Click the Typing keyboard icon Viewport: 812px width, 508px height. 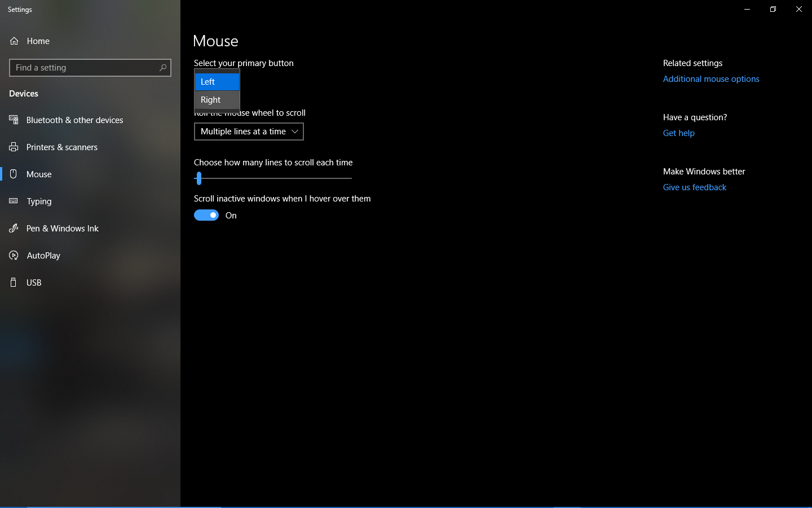[14, 201]
